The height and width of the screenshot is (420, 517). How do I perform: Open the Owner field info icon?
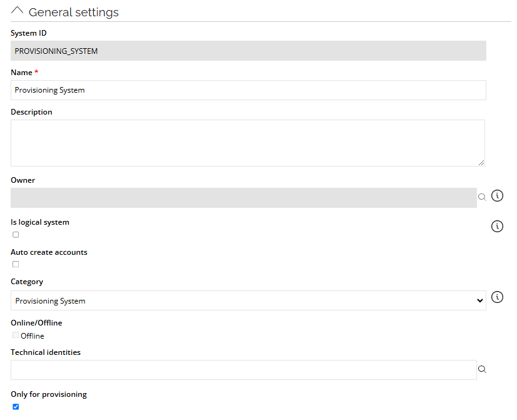click(x=497, y=195)
